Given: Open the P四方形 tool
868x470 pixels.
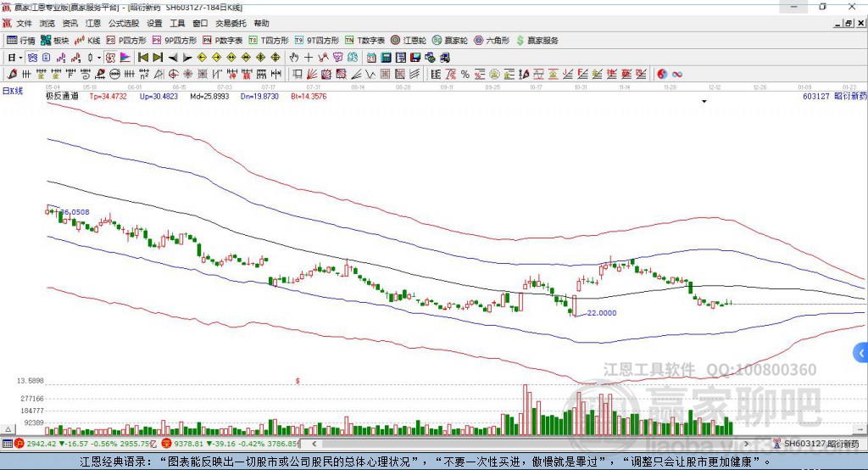Looking at the screenshot, I should (x=126, y=41).
